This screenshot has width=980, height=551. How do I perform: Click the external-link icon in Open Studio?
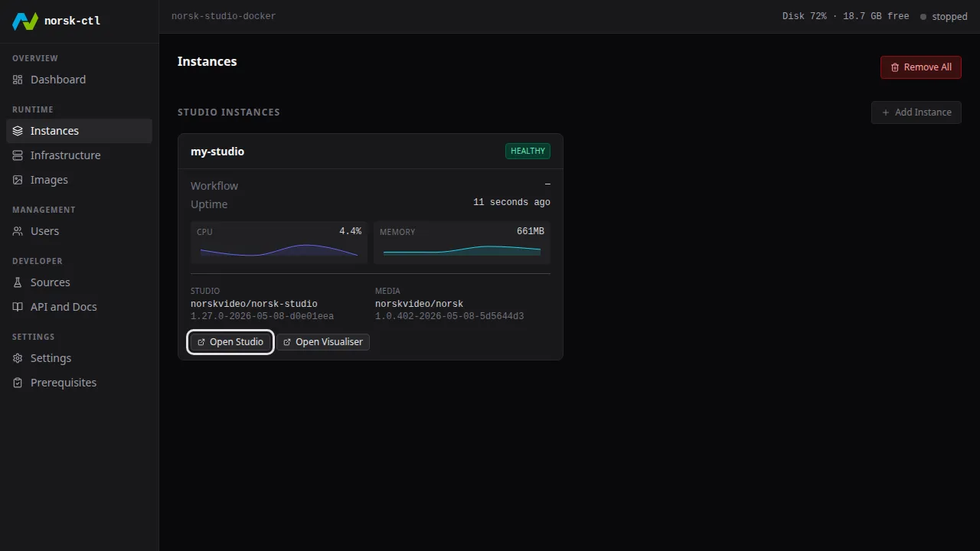click(x=201, y=342)
